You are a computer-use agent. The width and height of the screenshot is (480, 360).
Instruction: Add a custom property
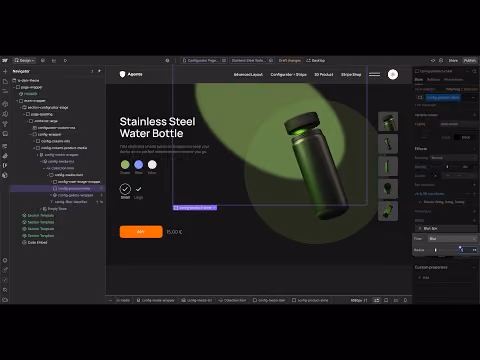pyautogui.click(x=424, y=277)
